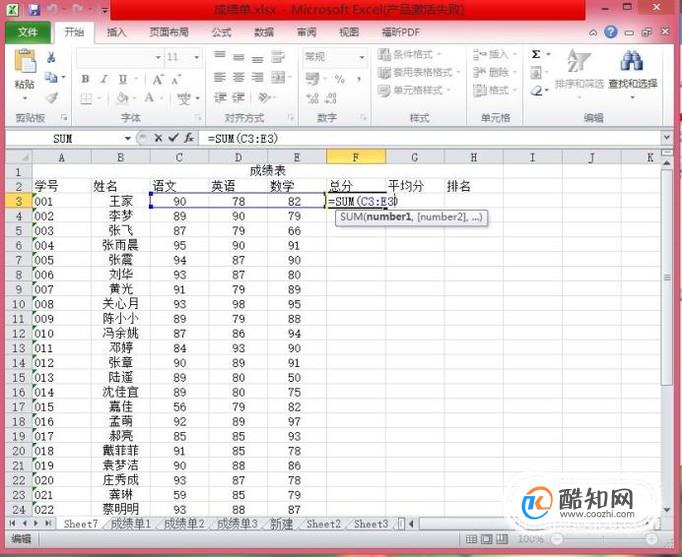The width and height of the screenshot is (682, 557).
Task: Switch to the 数据 ribbon tab
Action: [x=264, y=32]
